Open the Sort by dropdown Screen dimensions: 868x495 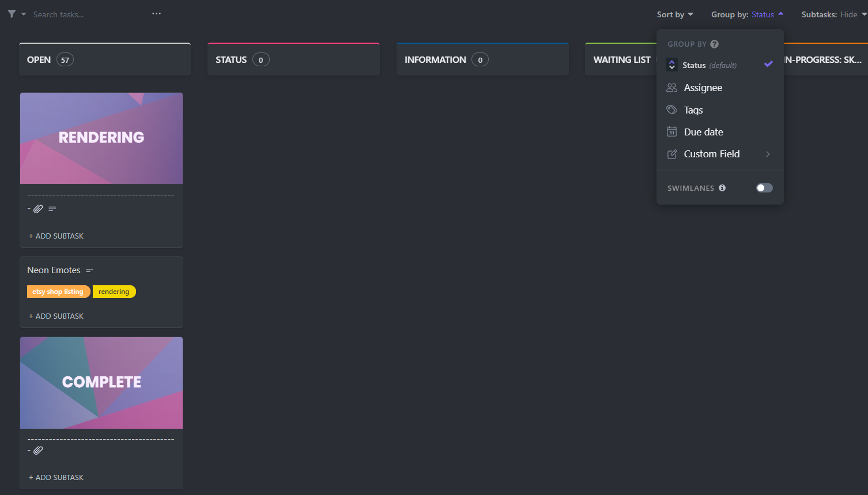tap(674, 14)
